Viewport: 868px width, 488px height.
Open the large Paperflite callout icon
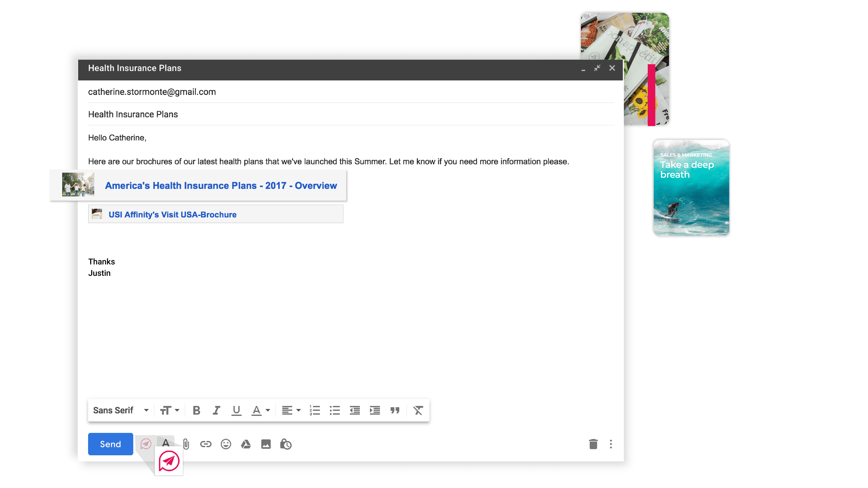169,461
